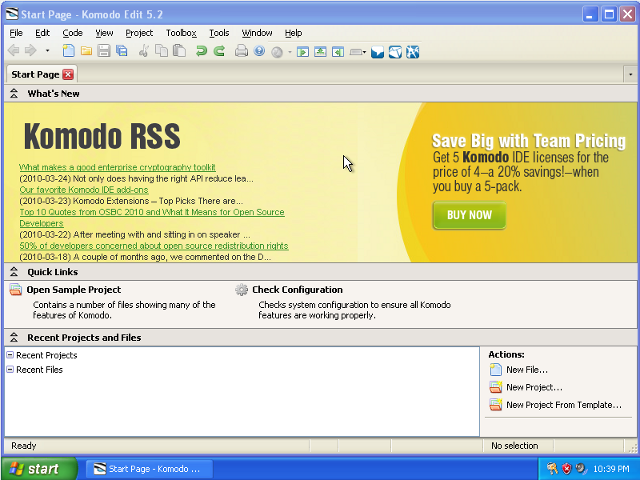Viewport: 640px width, 480px height.
Task: Open the Edit menu
Action: pyautogui.click(x=42, y=33)
